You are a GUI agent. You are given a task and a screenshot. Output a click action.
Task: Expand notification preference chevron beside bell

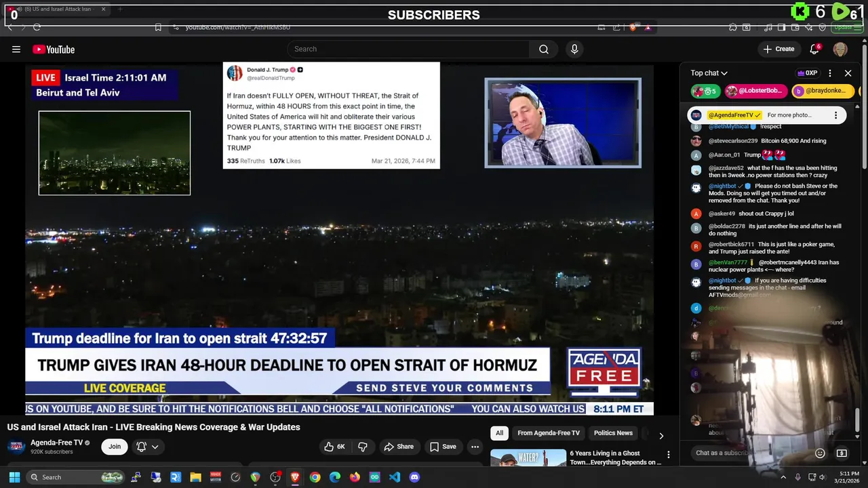pos(155,447)
